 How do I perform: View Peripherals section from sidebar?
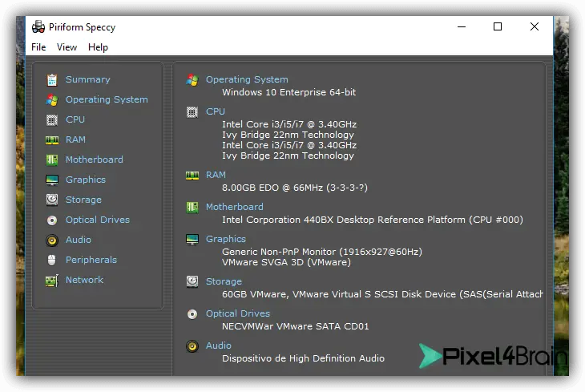[x=91, y=260]
